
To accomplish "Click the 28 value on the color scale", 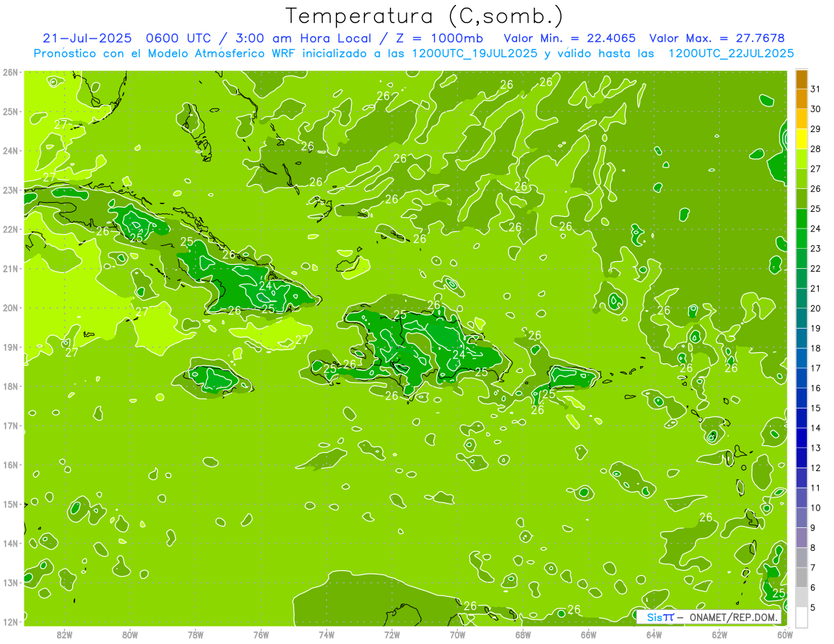I will (815, 149).
